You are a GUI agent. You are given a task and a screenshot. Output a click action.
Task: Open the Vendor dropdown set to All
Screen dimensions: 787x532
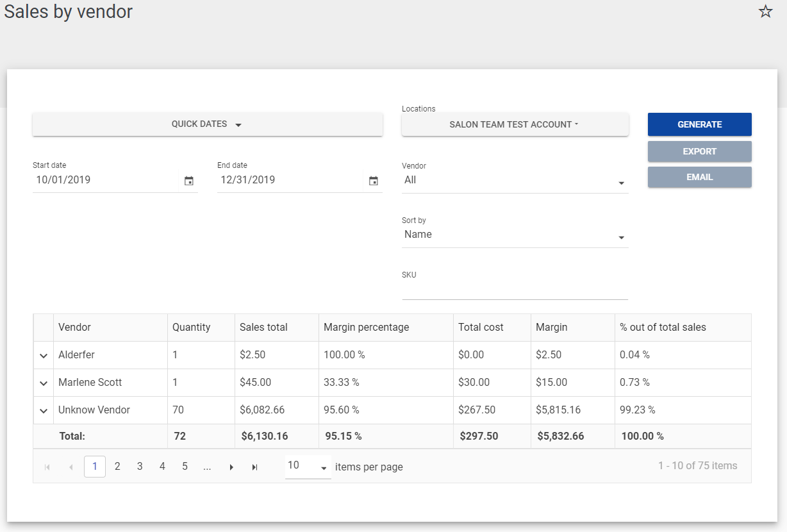515,181
